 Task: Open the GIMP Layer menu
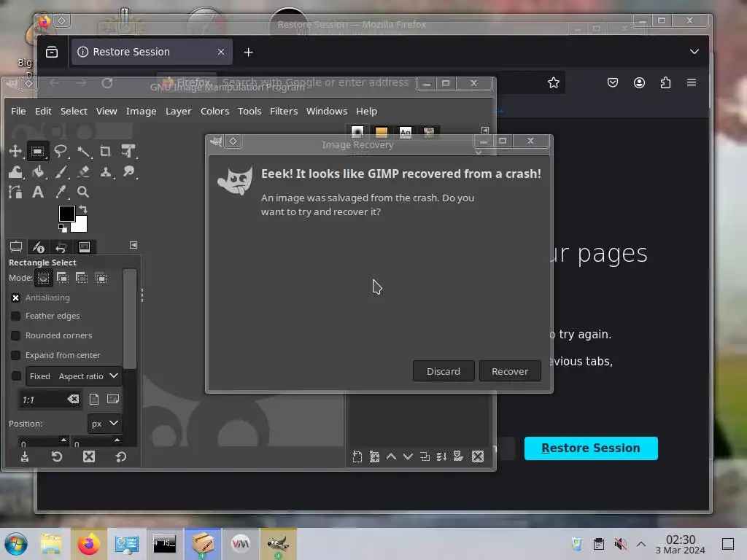click(178, 111)
